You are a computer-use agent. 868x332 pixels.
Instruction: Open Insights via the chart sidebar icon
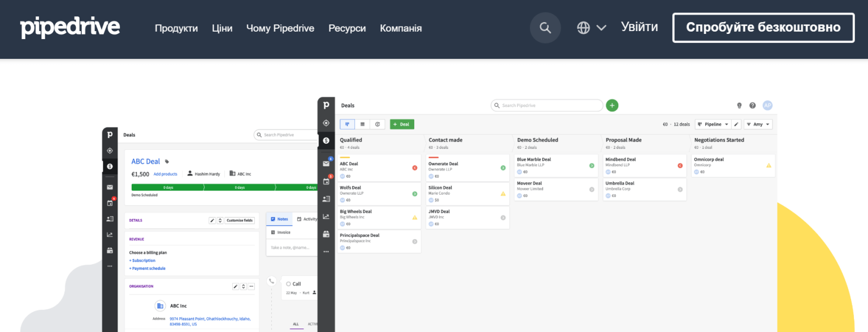[x=326, y=217]
